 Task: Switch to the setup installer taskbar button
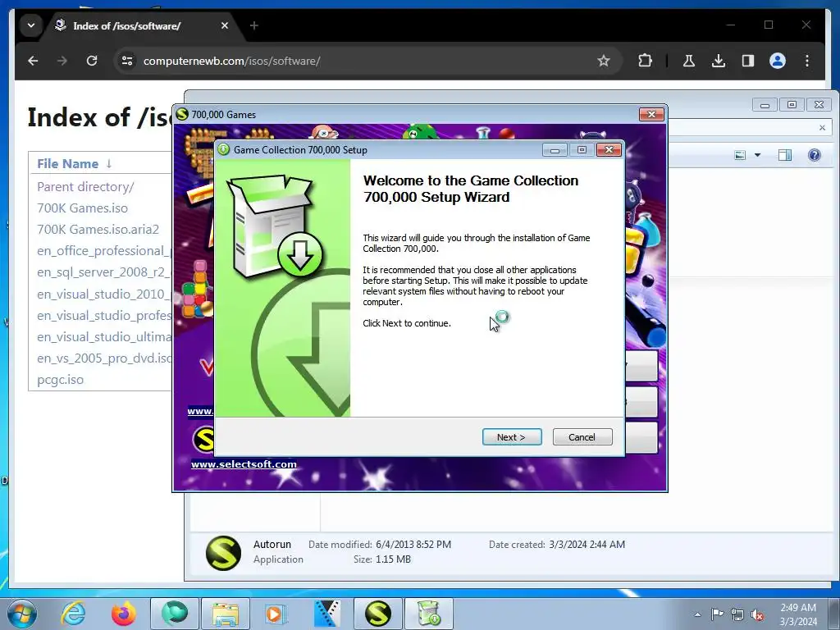point(428,614)
